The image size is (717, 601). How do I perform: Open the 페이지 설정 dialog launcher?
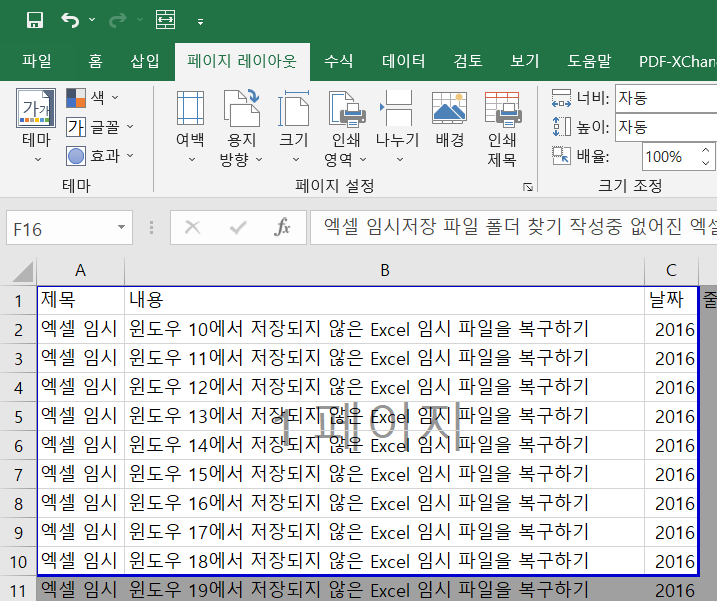click(528, 187)
